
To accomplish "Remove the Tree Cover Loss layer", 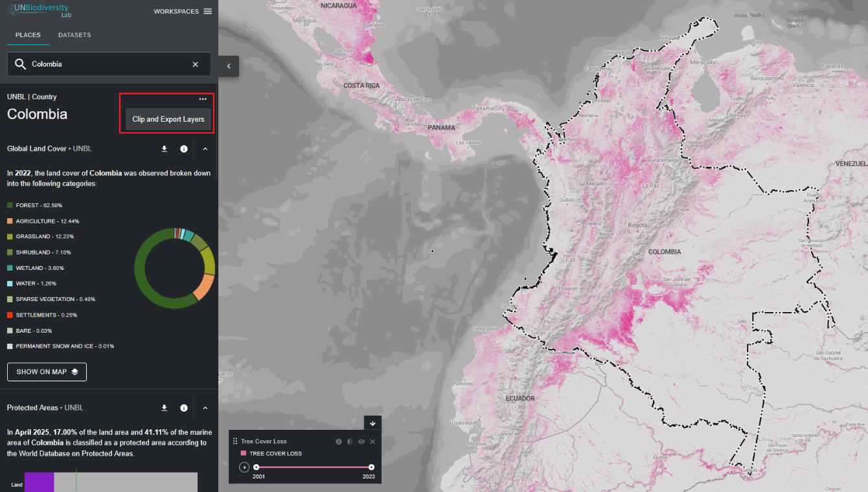I will (x=372, y=442).
